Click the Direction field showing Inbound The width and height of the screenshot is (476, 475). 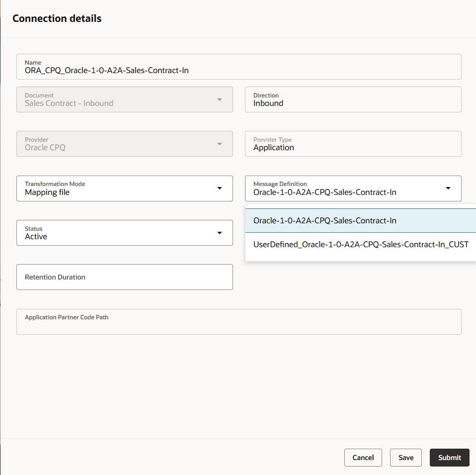(x=353, y=99)
